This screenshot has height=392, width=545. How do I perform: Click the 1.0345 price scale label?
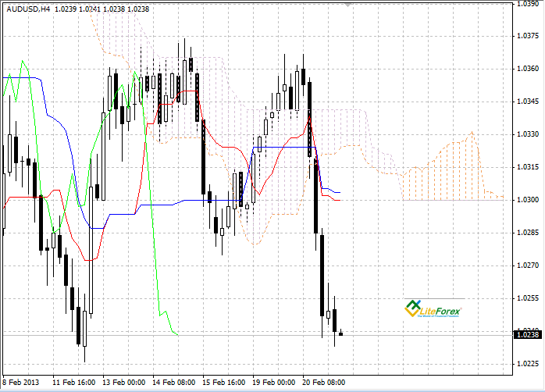[528, 102]
